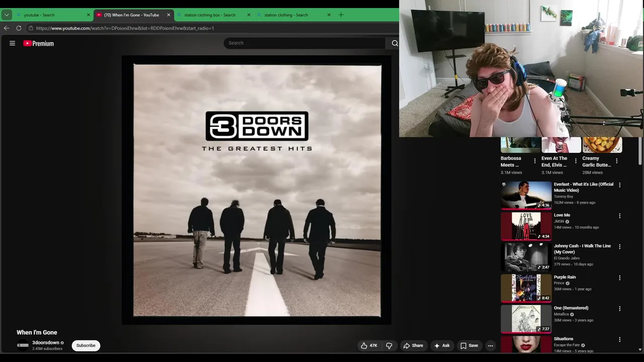Screen dimensions: 644x362
Task: Close the 'station clothing - Search' tab
Action: click(x=329, y=15)
